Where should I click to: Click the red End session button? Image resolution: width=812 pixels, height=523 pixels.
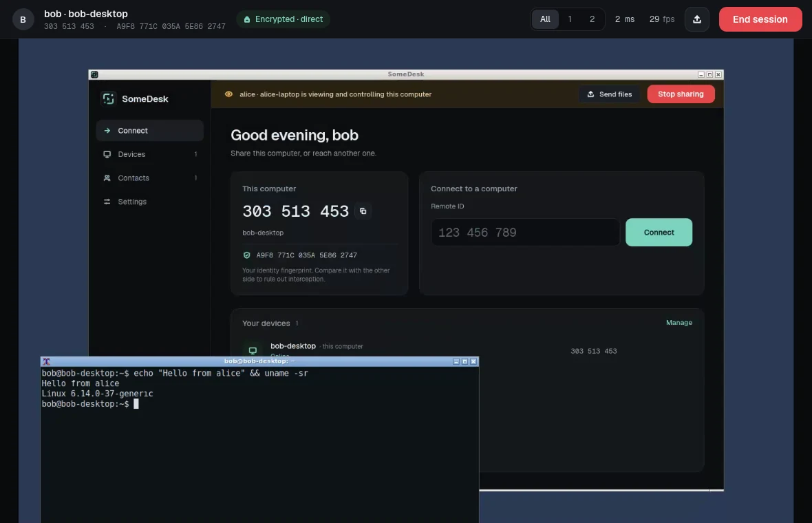pos(760,19)
